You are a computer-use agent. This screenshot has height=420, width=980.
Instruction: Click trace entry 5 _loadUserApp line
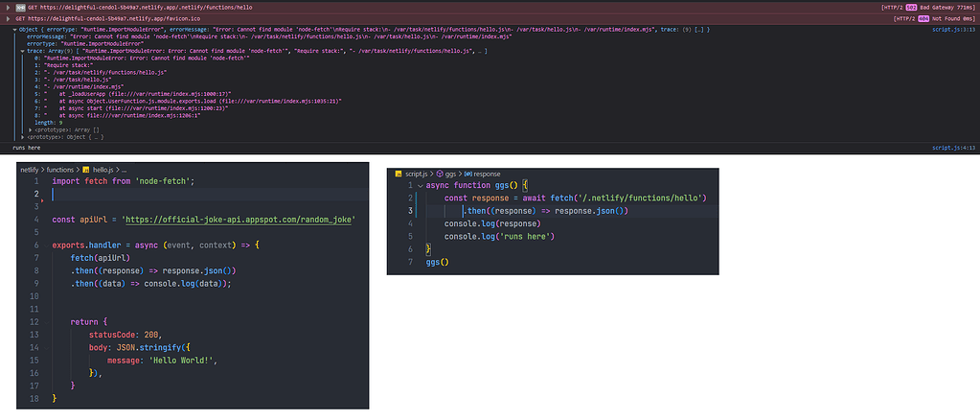133,93
